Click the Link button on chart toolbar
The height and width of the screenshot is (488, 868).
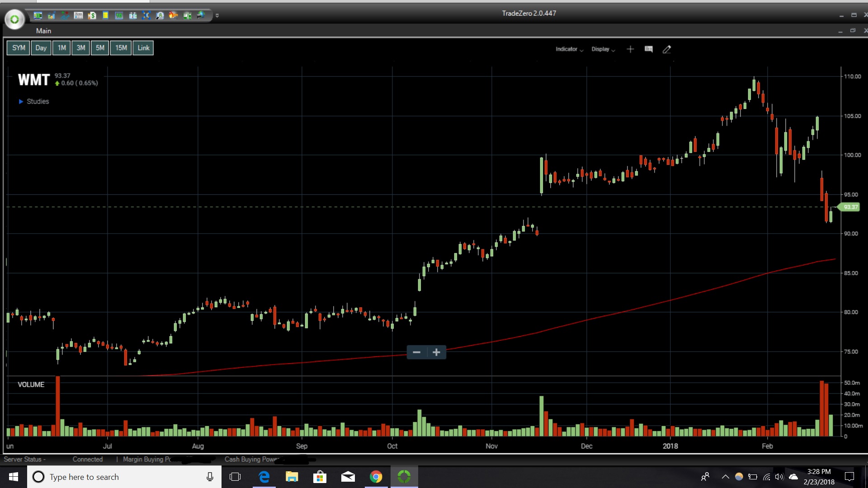point(143,48)
